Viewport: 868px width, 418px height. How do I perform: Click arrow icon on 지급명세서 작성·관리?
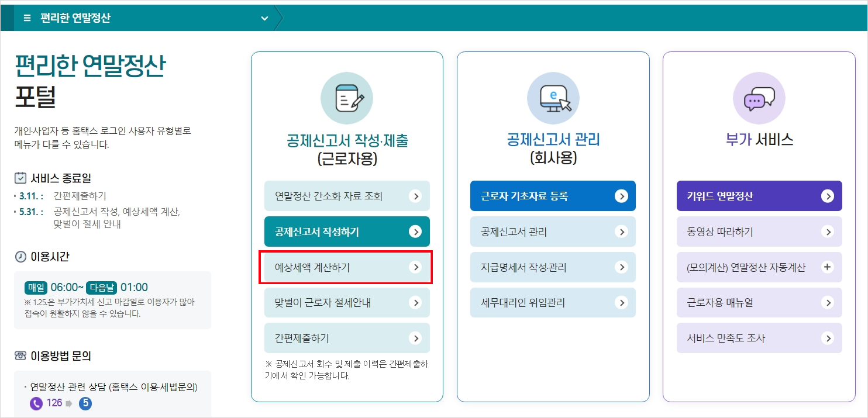point(621,267)
